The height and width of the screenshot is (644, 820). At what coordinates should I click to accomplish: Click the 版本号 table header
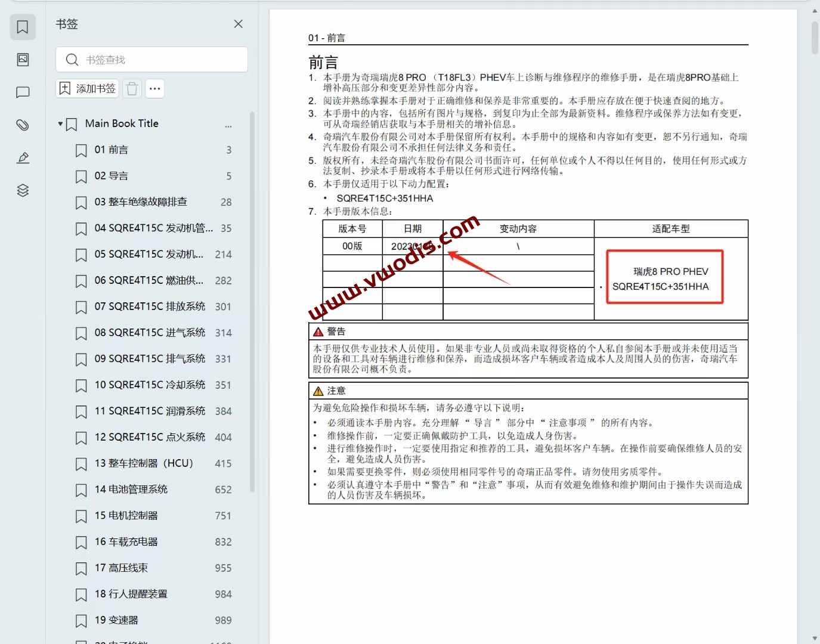pos(352,229)
